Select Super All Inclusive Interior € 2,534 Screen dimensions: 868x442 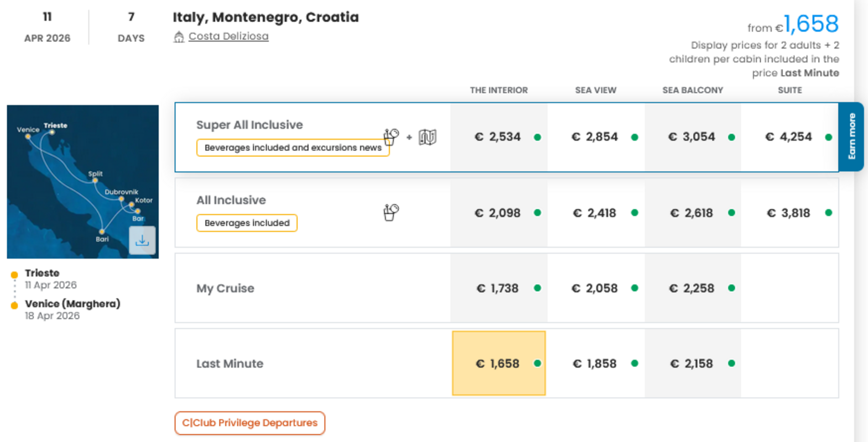pyautogui.click(x=498, y=137)
